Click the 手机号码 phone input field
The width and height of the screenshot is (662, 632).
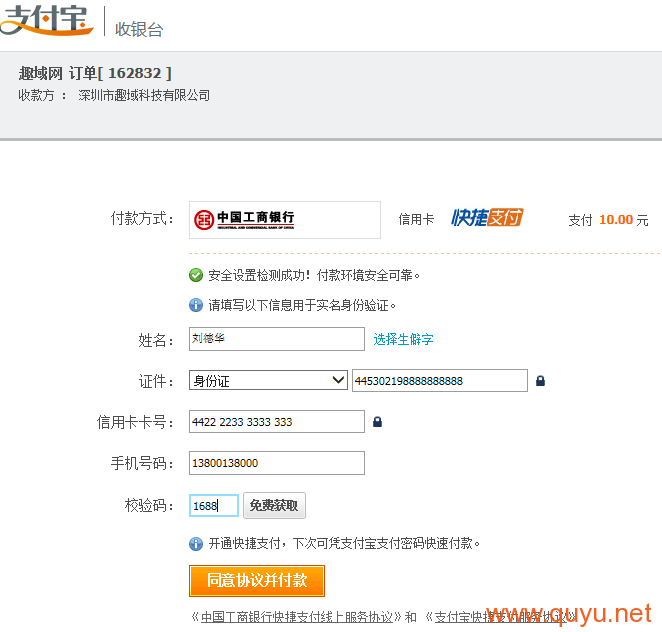coord(277,463)
